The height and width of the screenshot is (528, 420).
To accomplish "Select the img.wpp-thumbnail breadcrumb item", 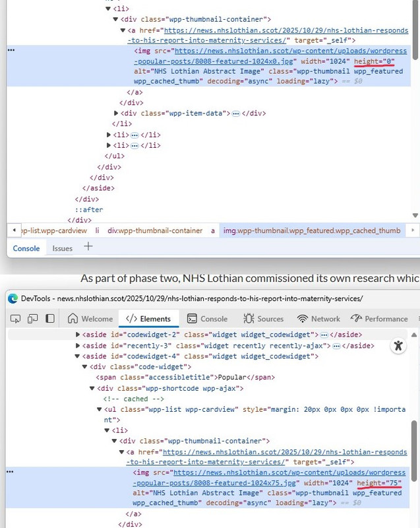I will (x=312, y=230).
